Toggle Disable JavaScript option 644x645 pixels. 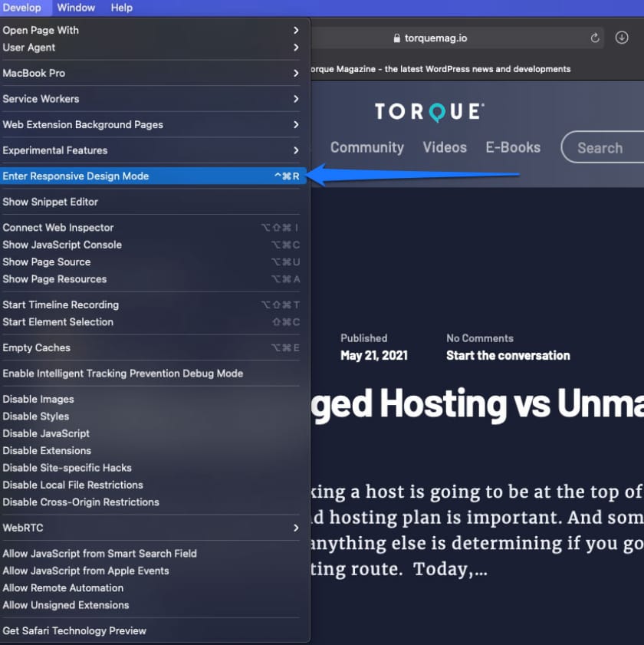tap(150, 433)
